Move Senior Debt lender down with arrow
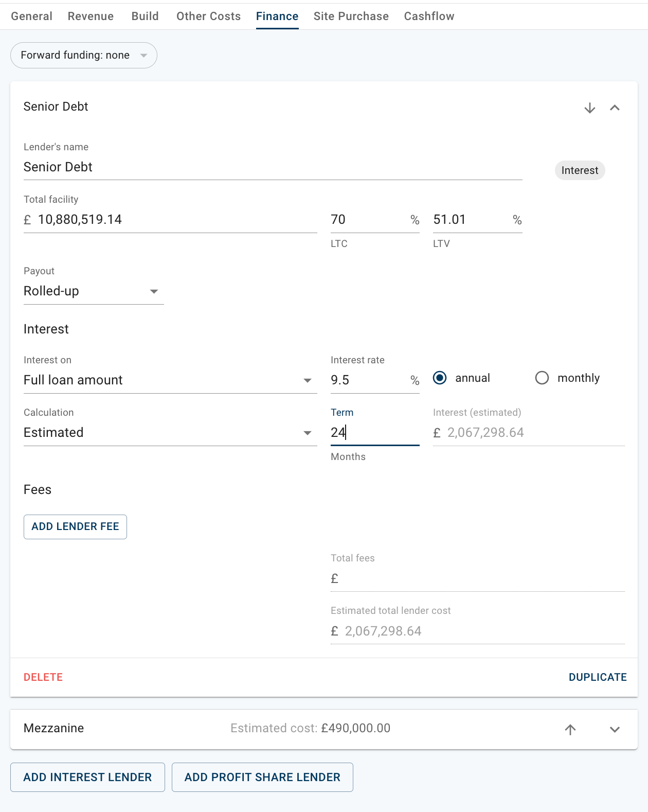The image size is (648, 812). [589, 108]
